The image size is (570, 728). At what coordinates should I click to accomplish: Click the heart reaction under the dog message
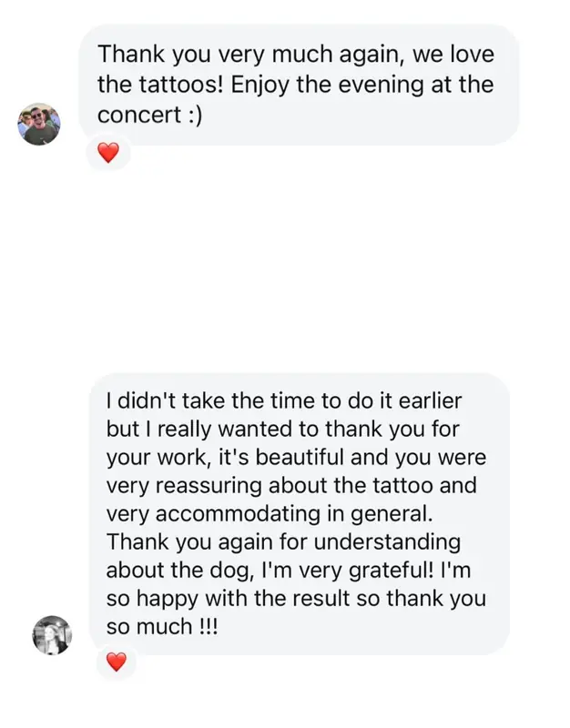click(x=116, y=662)
